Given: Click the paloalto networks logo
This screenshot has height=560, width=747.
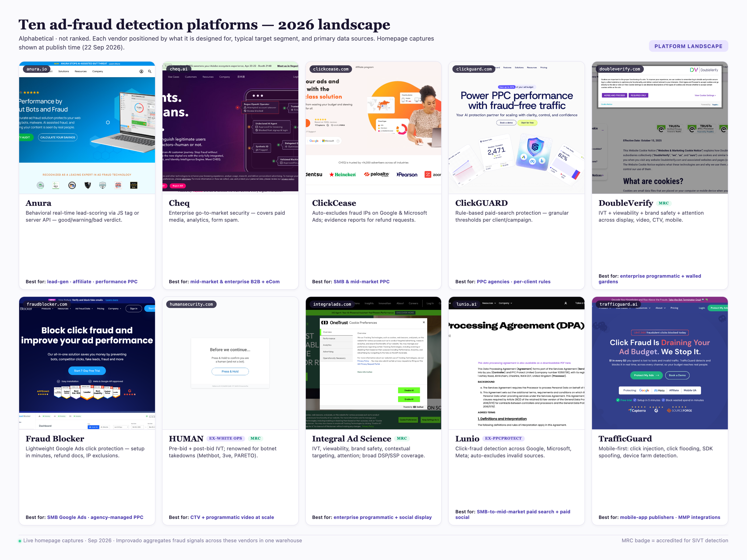Looking at the screenshot, I should click(x=377, y=175).
